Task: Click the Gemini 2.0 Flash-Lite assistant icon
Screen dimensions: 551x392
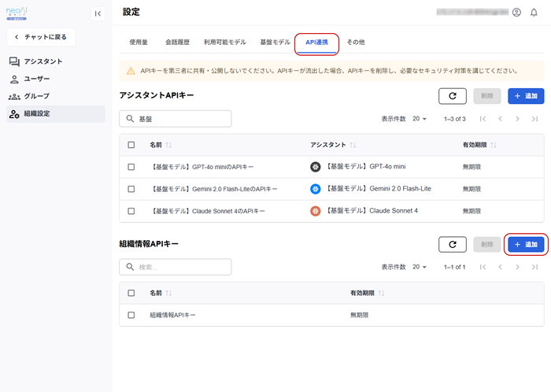Action: point(315,189)
